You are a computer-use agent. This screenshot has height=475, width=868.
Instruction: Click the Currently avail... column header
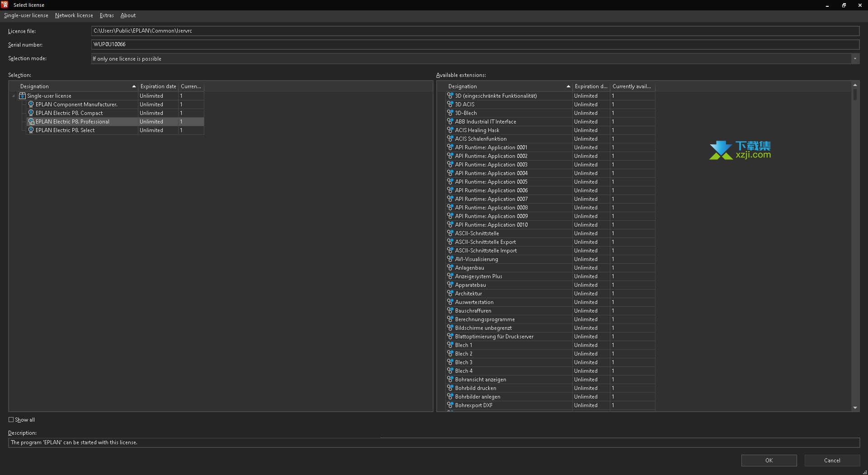click(x=632, y=86)
